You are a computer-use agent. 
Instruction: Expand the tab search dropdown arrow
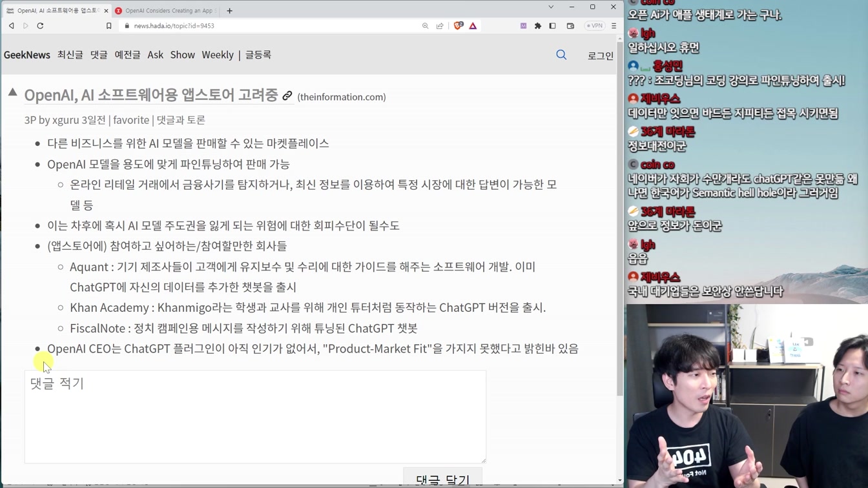tap(551, 7)
